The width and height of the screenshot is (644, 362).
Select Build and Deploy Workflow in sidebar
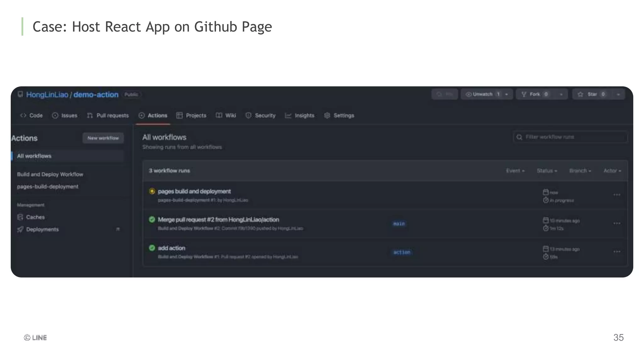(x=50, y=174)
